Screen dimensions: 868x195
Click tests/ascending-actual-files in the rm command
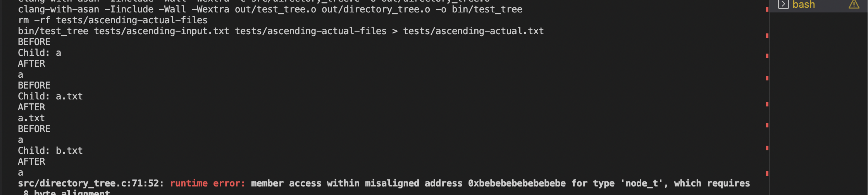pos(131,20)
